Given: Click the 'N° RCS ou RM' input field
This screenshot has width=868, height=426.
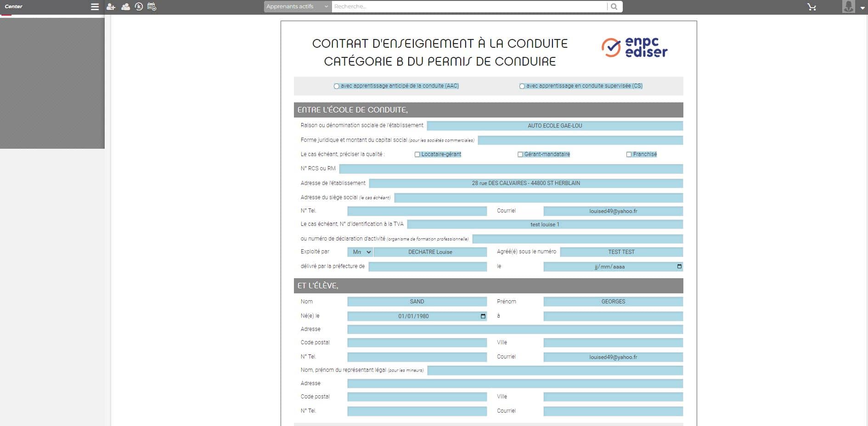Looking at the screenshot, I should point(511,169).
